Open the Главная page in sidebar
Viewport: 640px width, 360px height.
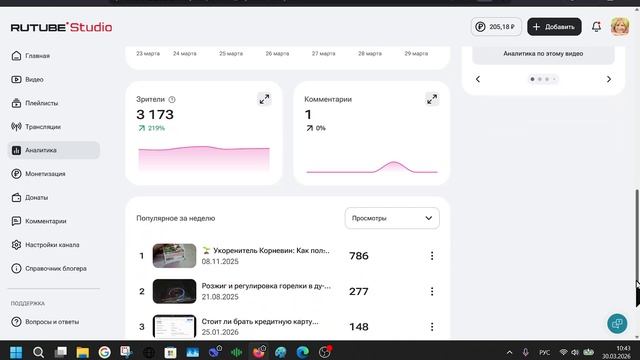click(31, 56)
